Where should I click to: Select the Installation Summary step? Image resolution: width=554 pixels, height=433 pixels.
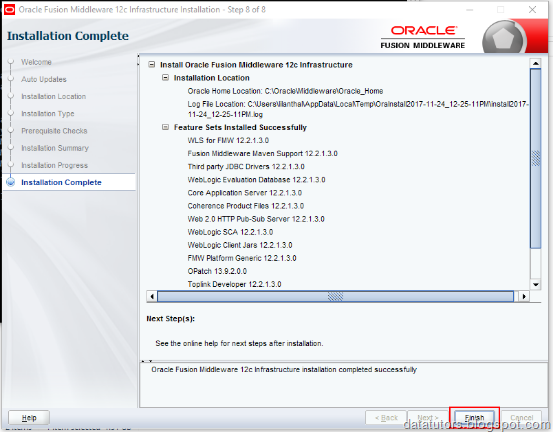coord(55,148)
